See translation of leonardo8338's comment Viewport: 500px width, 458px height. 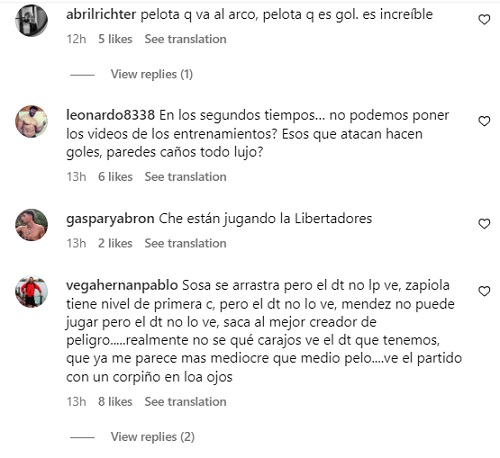coord(185,177)
